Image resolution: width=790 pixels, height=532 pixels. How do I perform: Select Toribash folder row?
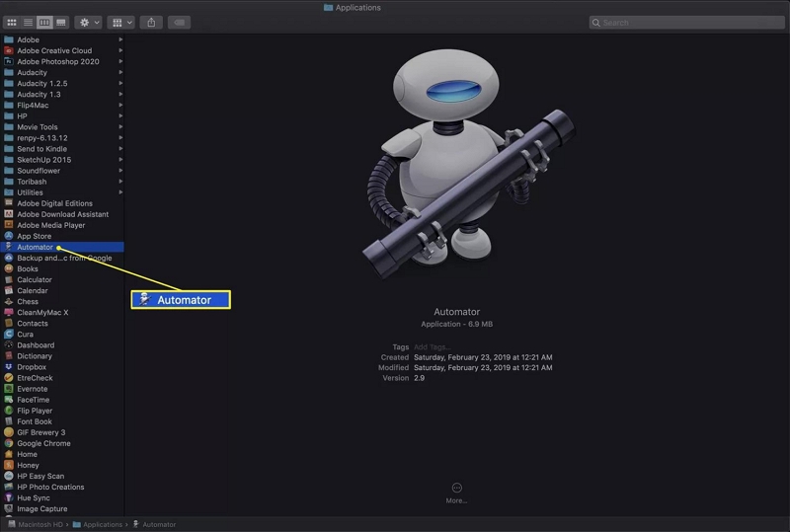tap(62, 182)
